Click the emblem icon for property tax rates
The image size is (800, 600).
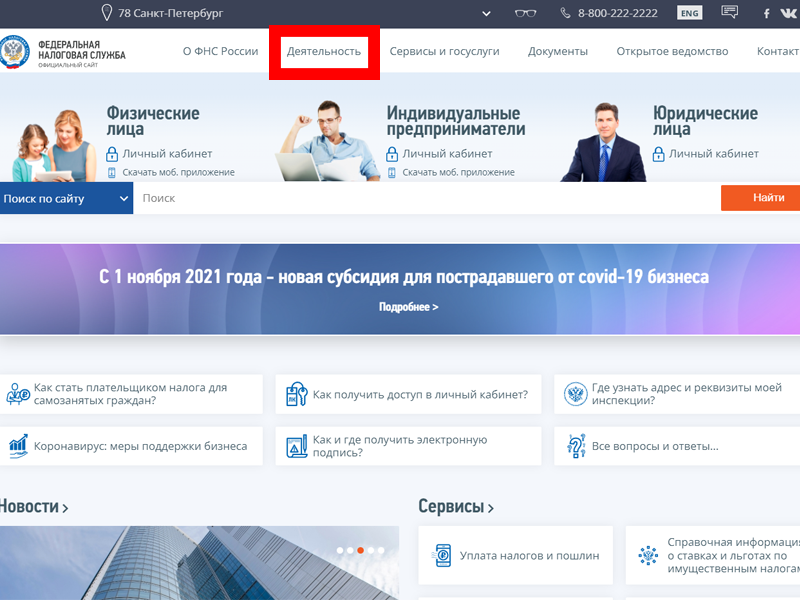pos(648,555)
